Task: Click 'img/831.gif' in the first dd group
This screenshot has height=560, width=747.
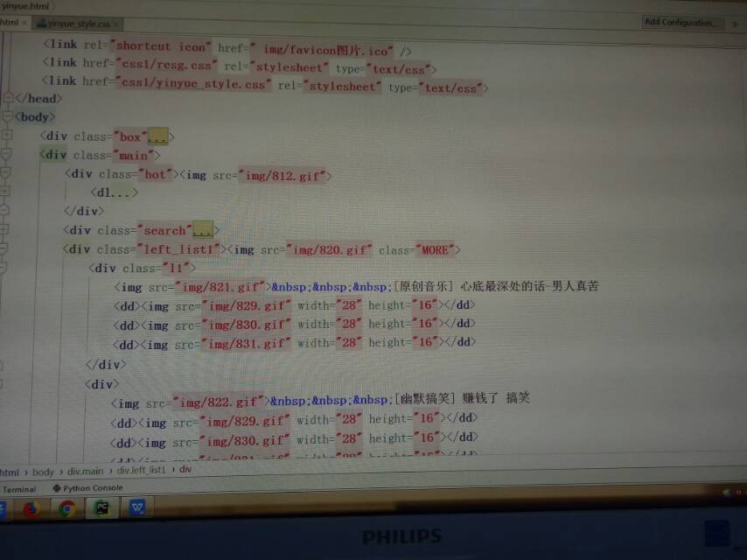Action: (247, 344)
